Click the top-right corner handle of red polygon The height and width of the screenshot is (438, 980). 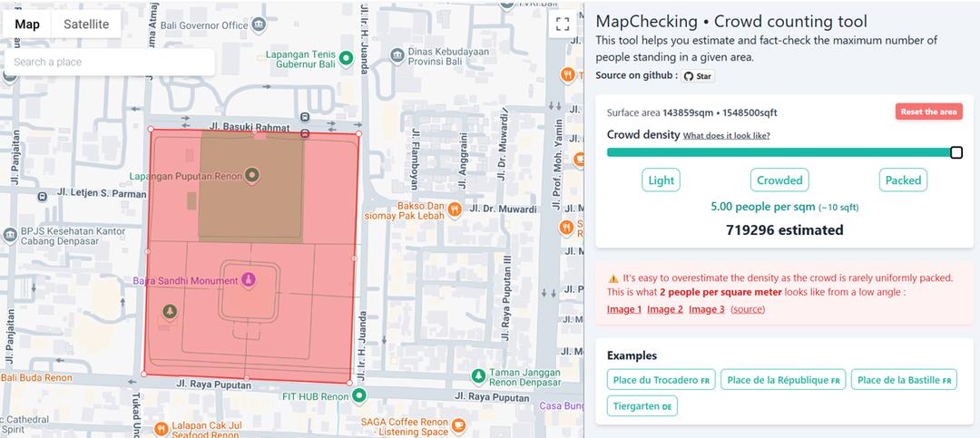coord(358,133)
